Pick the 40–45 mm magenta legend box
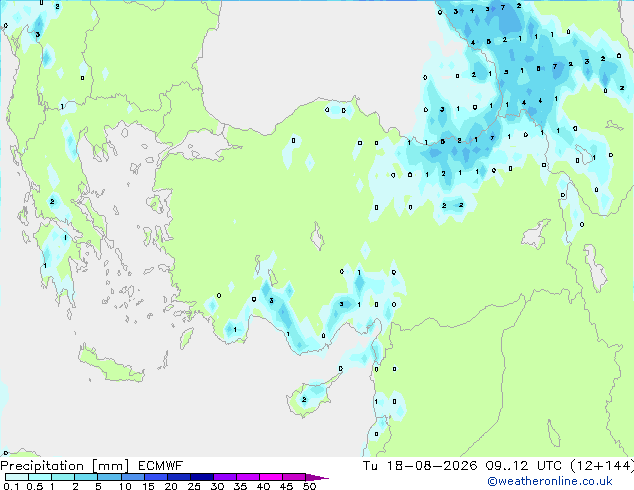Viewport: 634px width, 490px height. [271, 477]
